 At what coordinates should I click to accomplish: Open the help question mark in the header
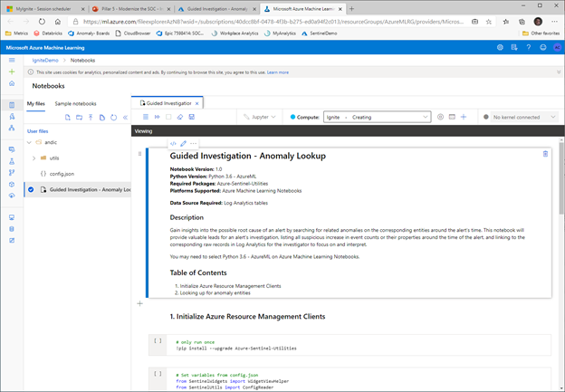coord(529,47)
